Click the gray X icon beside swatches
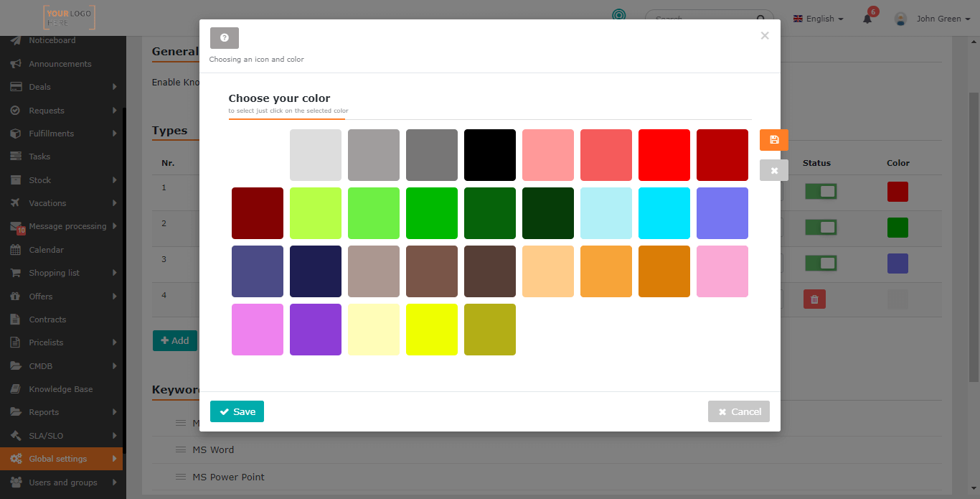The width and height of the screenshot is (980, 499). [x=774, y=170]
